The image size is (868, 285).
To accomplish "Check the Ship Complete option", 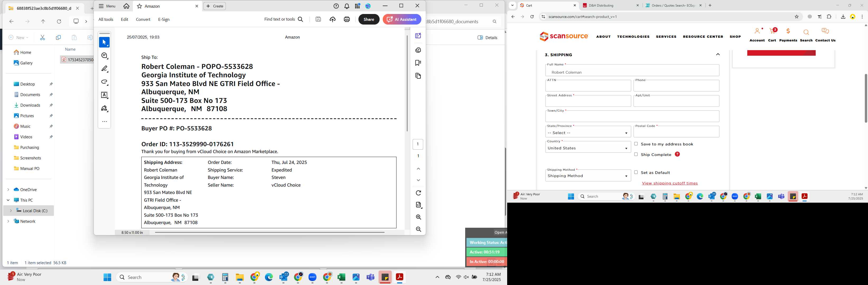I will [636, 154].
